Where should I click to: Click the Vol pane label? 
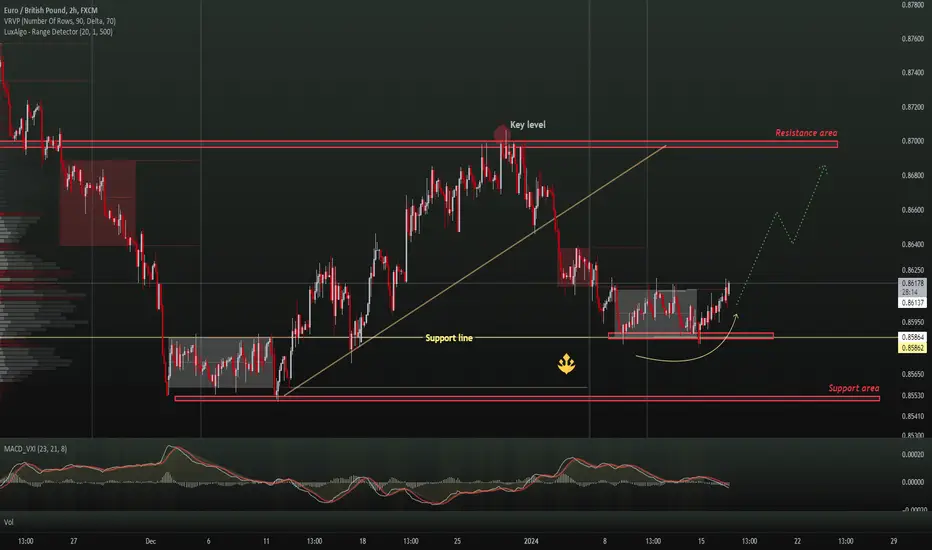point(9,522)
